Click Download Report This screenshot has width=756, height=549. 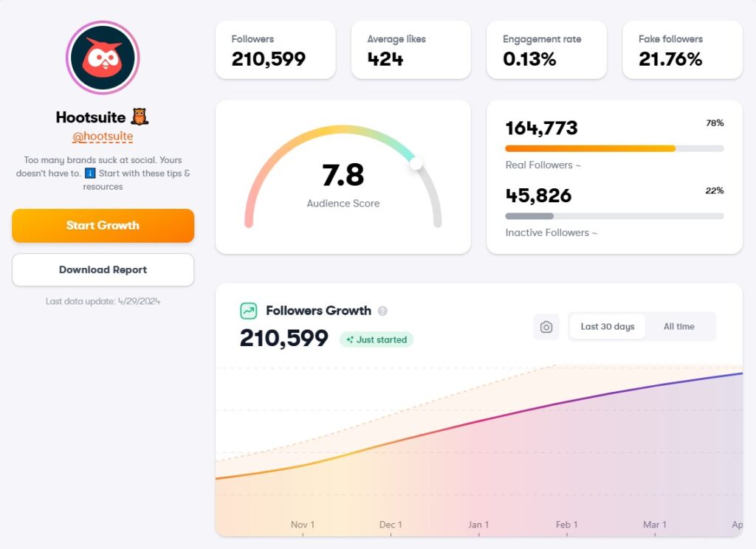point(102,270)
